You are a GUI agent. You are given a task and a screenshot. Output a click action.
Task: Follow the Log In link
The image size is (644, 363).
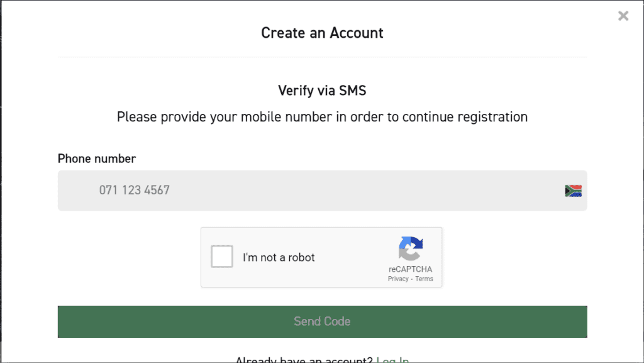click(392, 360)
